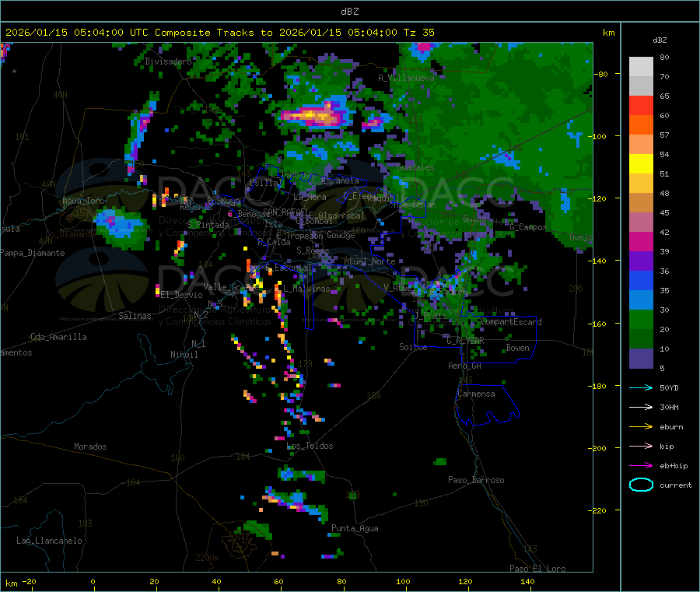The height and width of the screenshot is (592, 700).
Task: Click the 'Cda_Amarilla' map label
Action: coord(58,337)
